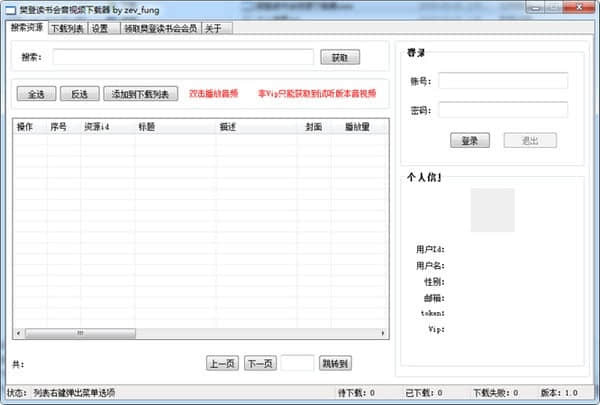Click the 已下载: 0 status text
Image resolution: width=600 pixels, height=405 pixels.
(x=424, y=393)
